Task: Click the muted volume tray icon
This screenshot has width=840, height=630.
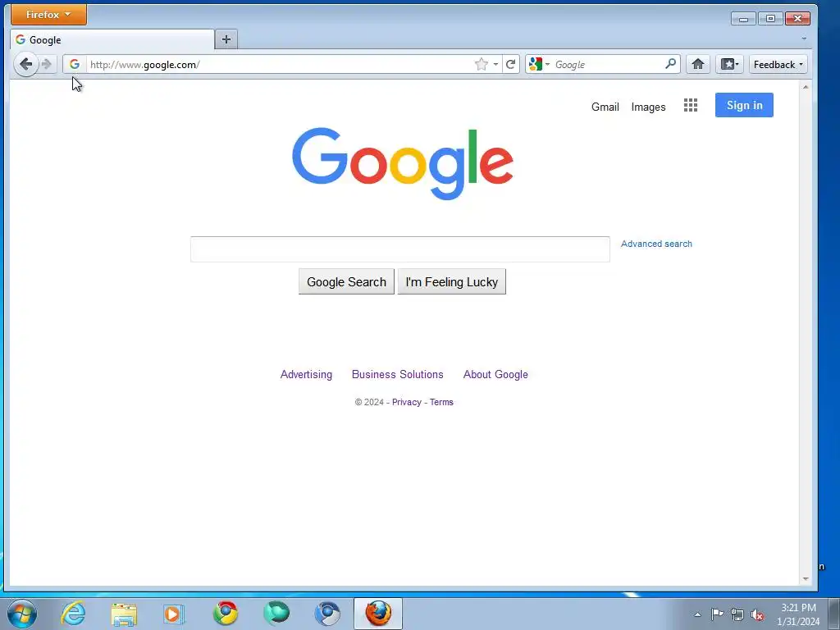Action: (757, 614)
